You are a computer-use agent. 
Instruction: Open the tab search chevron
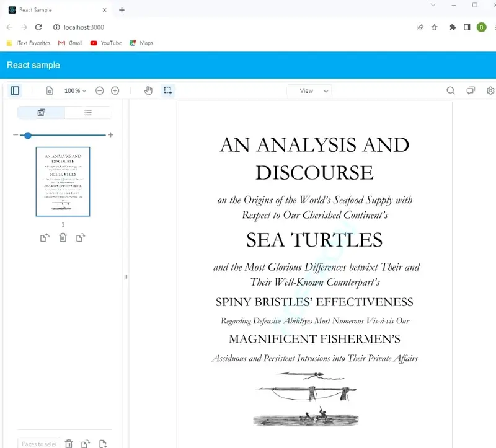coord(433,5)
